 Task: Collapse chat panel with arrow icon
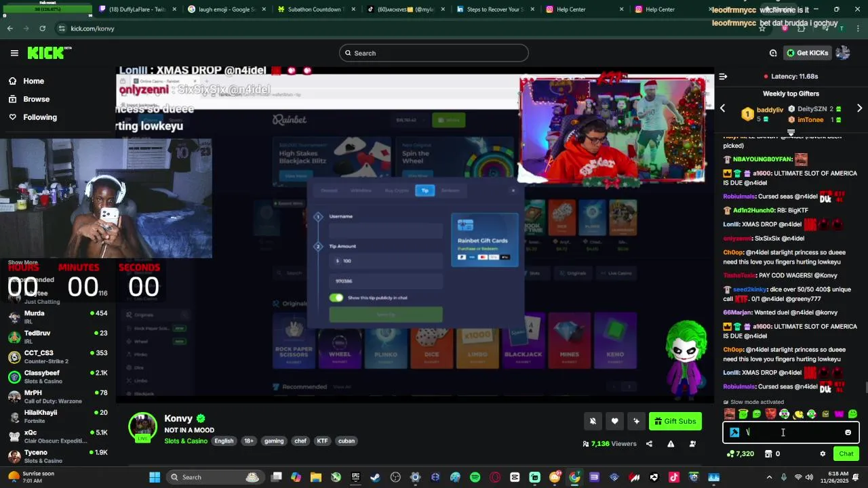723,77
